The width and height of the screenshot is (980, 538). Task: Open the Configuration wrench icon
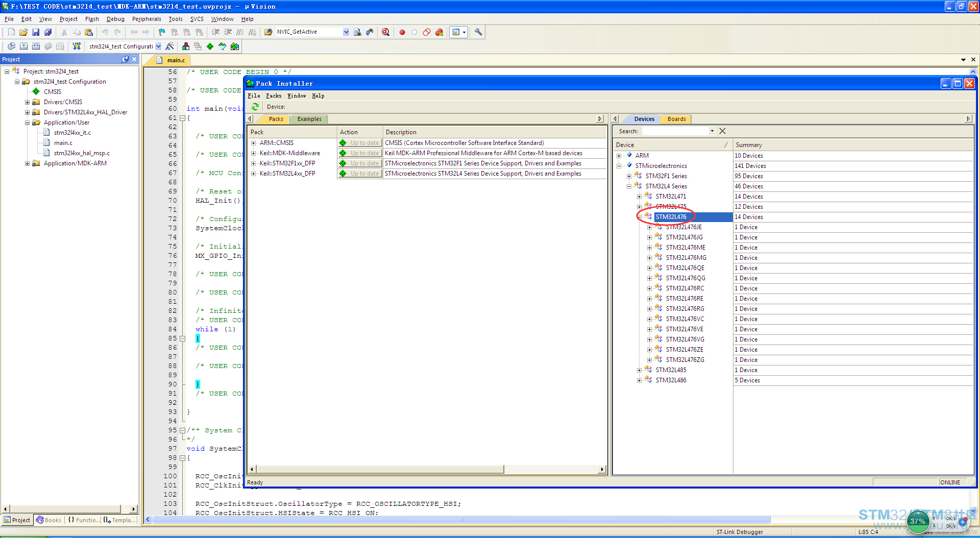(x=478, y=32)
